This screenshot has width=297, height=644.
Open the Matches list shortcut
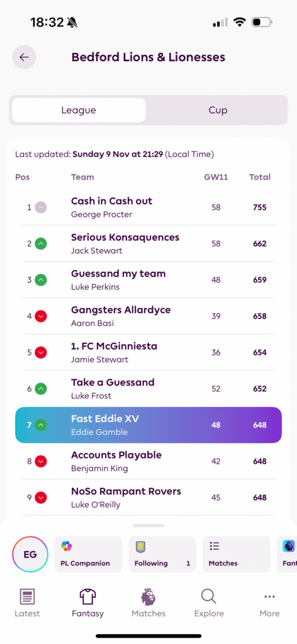236,555
